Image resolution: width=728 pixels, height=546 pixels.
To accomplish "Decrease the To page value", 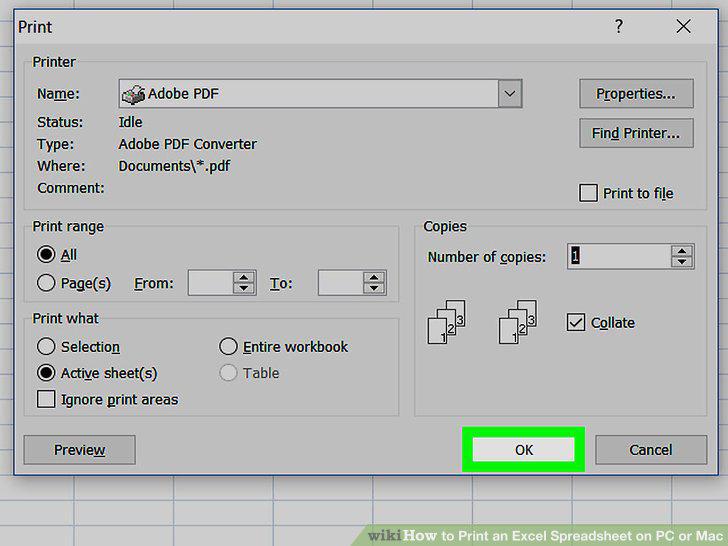I will click(x=374, y=289).
